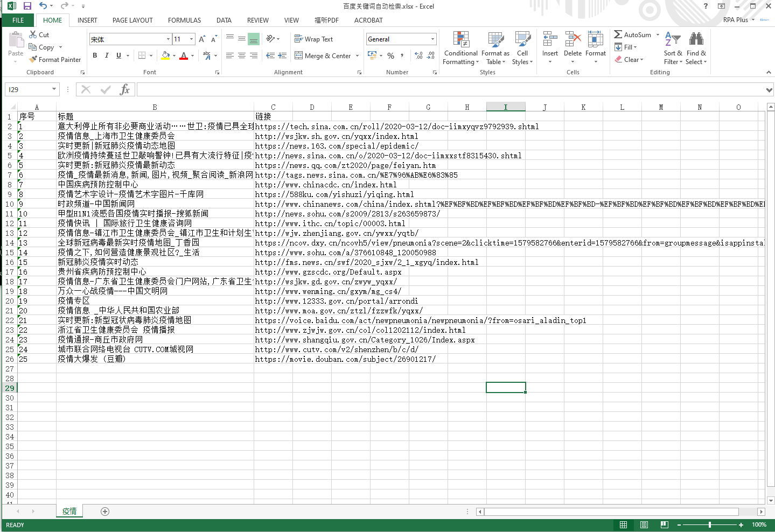
Task: Collapse the ribbon with the arrow
Action: tap(769, 72)
